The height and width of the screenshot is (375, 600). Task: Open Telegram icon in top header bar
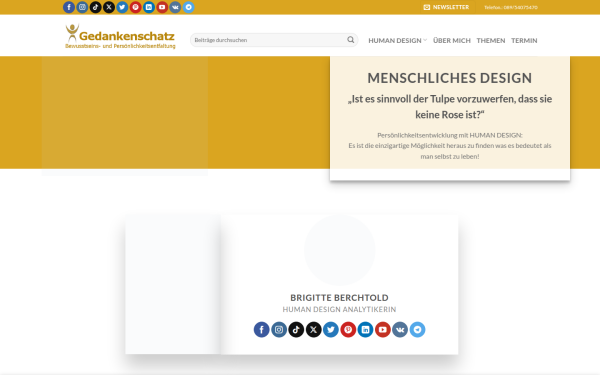point(188,7)
